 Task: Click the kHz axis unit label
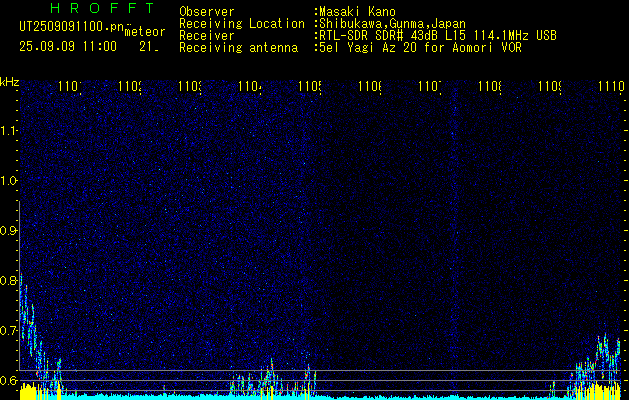(x=9, y=81)
